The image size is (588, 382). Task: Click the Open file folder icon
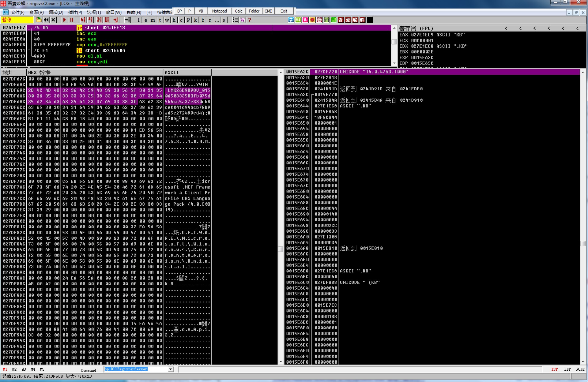39,20
